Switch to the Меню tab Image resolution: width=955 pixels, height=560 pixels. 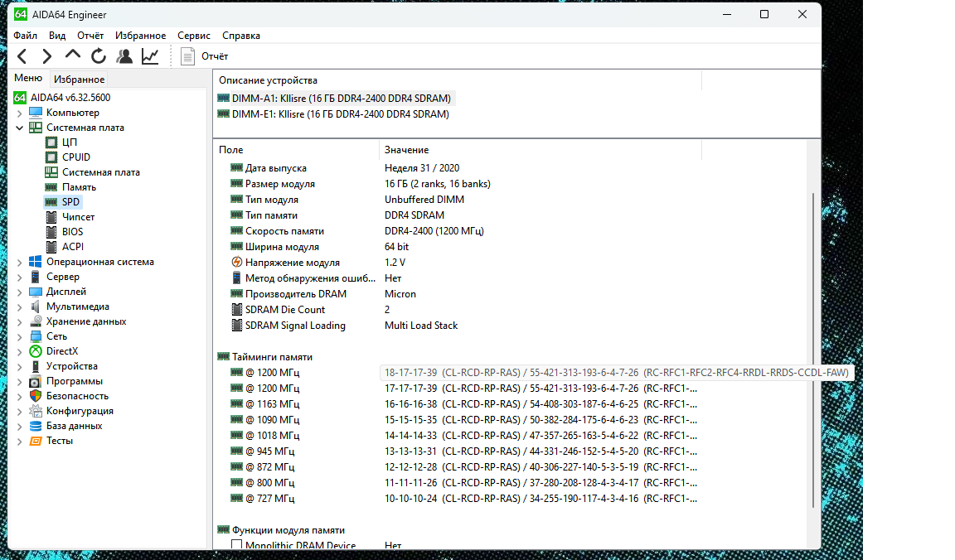tap(28, 78)
